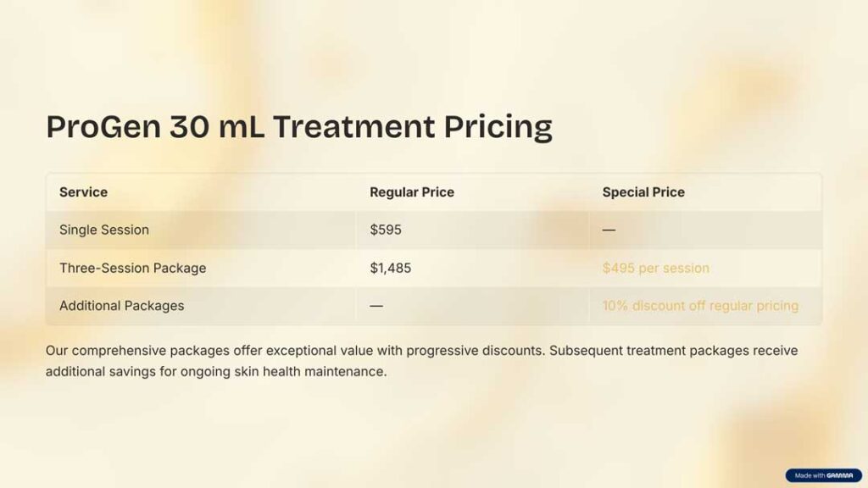This screenshot has width=868, height=488.
Task: Select the 10% discount off regular pricing text
Action: click(x=700, y=305)
